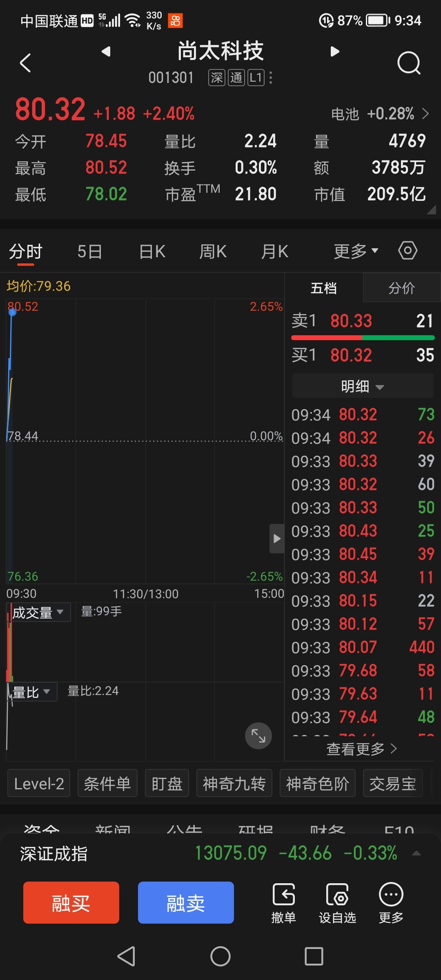The image size is (441, 980).
Task: Open the three-dot menu beside L1 badge
Action: pyautogui.click(x=271, y=78)
